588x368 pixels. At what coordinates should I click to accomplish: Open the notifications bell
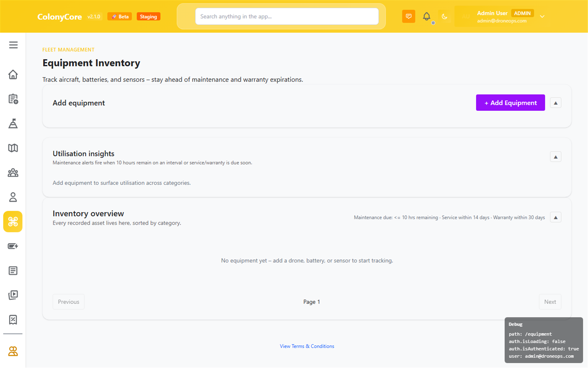pyautogui.click(x=427, y=16)
